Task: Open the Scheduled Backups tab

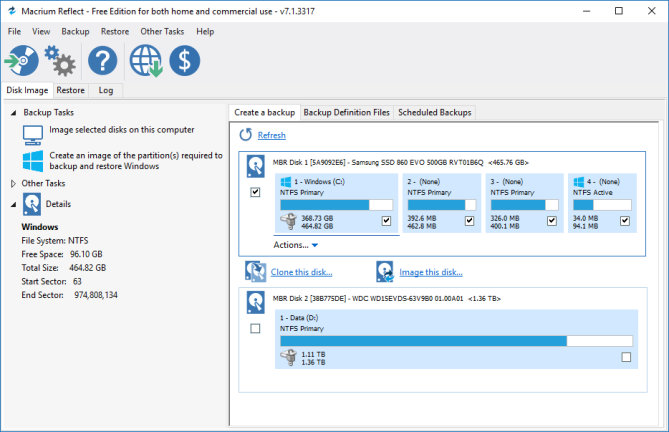Action: coord(435,112)
